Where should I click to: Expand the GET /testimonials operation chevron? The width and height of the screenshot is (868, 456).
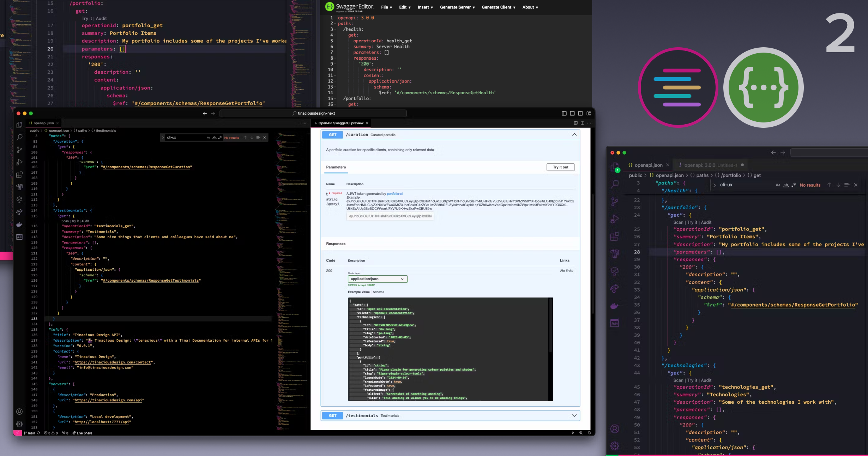click(x=574, y=416)
